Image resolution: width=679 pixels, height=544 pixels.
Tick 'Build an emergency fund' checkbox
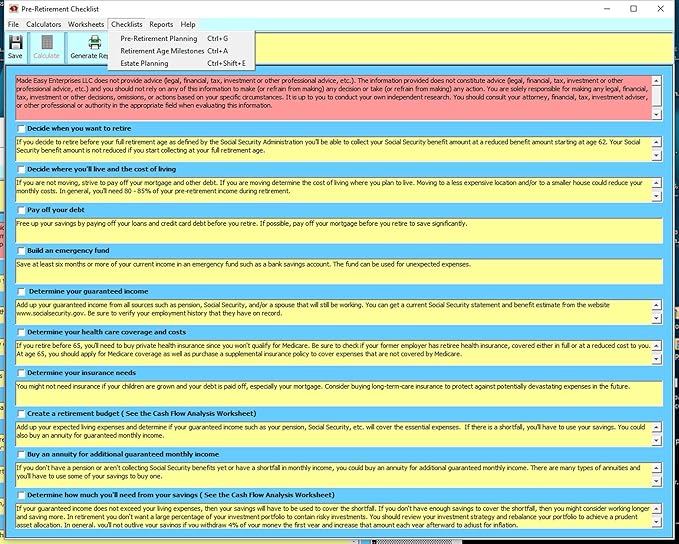click(21, 251)
